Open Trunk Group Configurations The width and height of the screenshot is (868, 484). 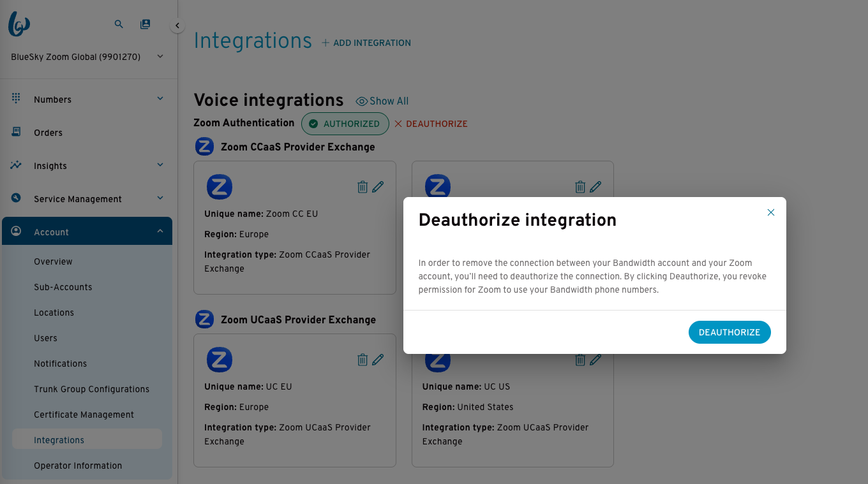coord(91,389)
